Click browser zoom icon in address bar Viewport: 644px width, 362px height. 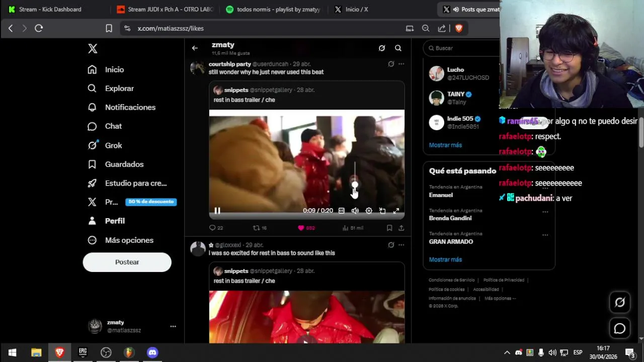[x=426, y=28]
